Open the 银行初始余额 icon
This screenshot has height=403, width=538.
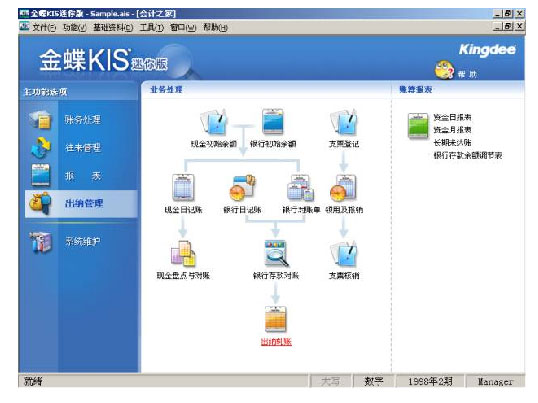(x=273, y=122)
